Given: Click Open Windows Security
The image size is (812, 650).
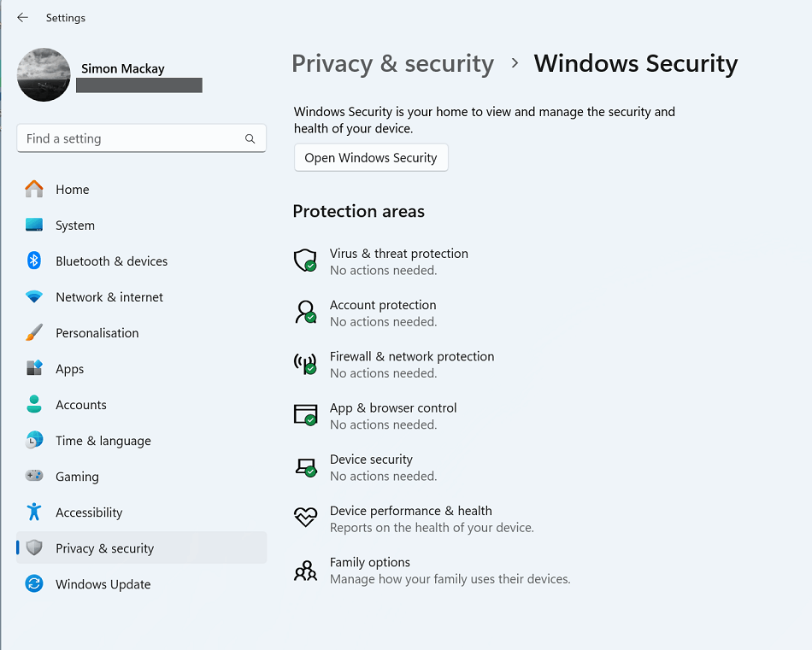Looking at the screenshot, I should point(371,157).
